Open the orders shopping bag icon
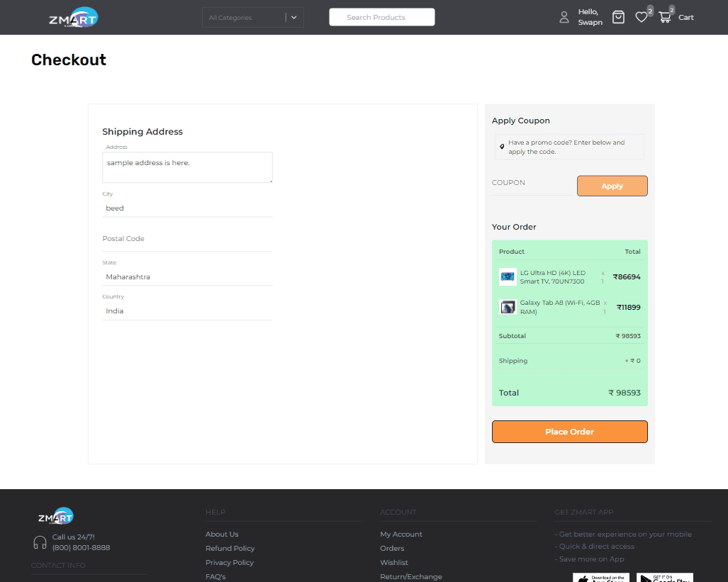Viewport: 728px width, 582px height. point(618,18)
